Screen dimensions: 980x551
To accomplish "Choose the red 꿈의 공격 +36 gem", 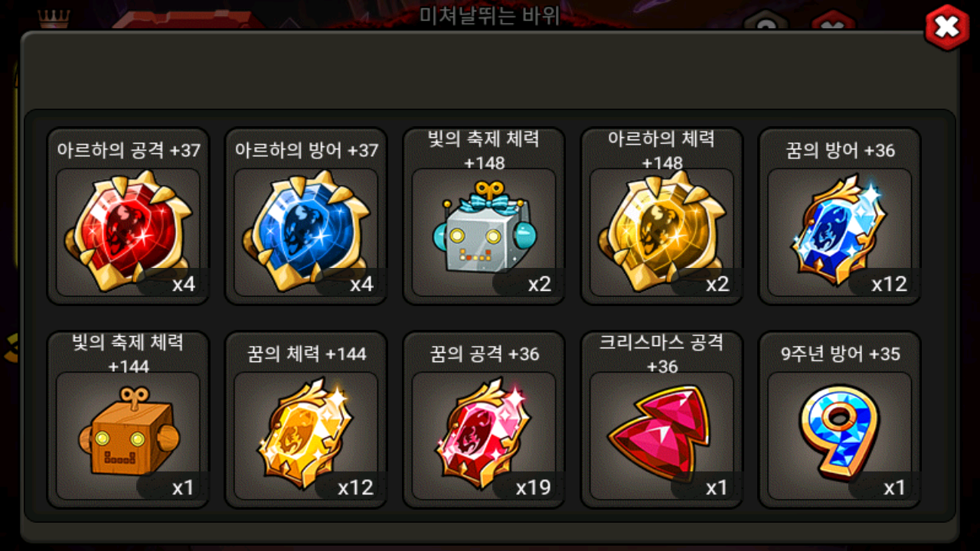I will click(x=483, y=433).
